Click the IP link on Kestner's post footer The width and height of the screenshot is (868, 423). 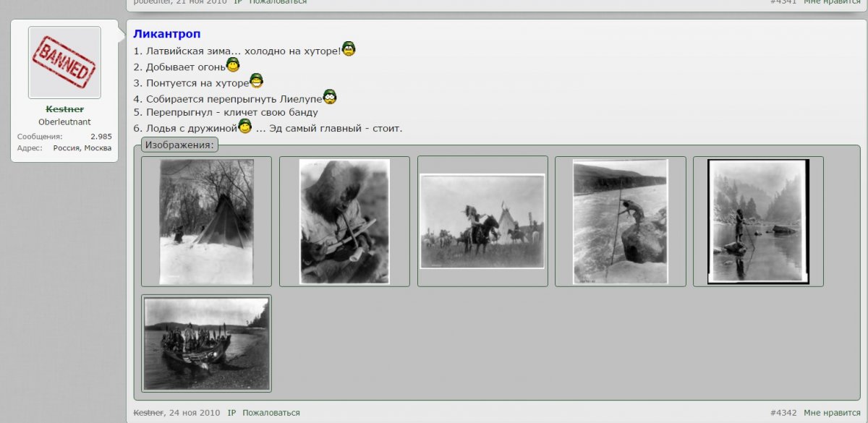[231, 413]
